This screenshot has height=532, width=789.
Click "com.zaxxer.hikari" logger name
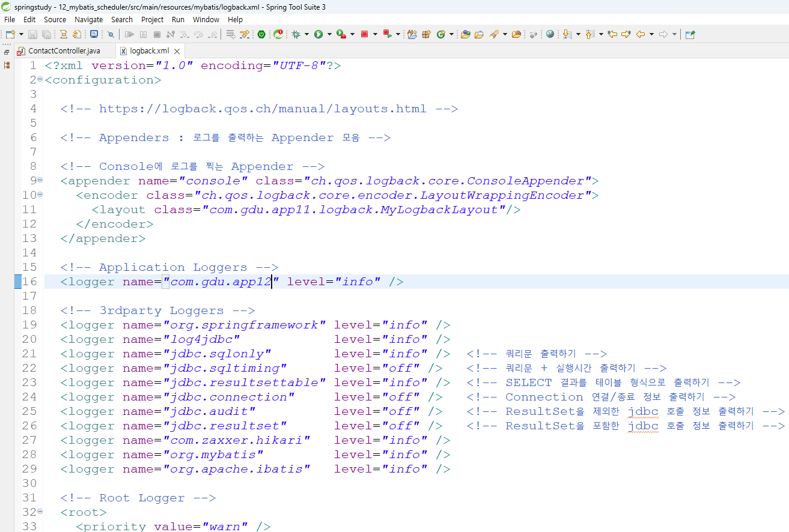(237, 440)
